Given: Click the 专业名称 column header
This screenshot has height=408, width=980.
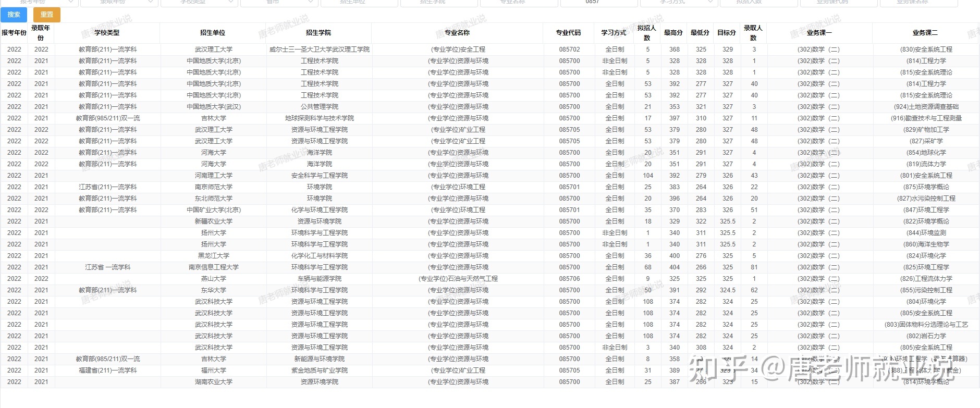Looking at the screenshot, I should 457,32.
